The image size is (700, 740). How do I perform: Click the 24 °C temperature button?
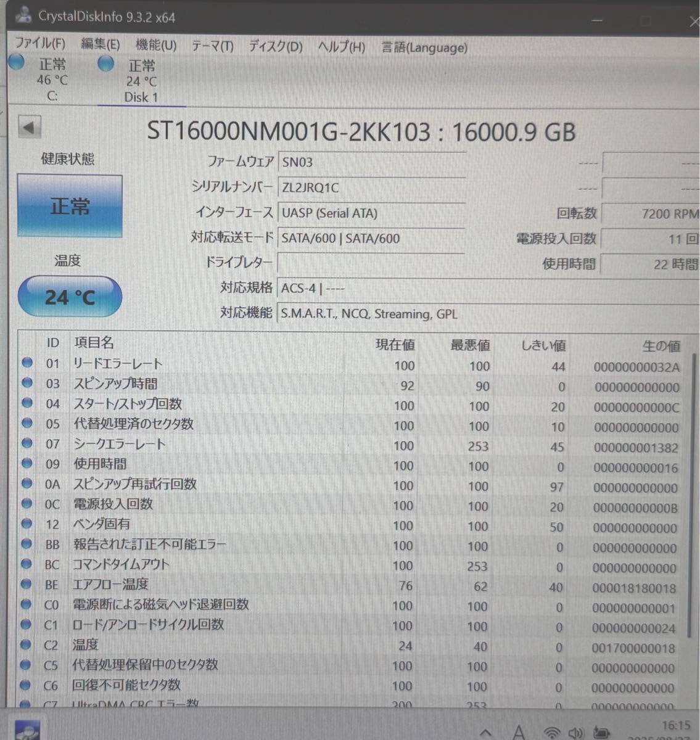click(70, 297)
